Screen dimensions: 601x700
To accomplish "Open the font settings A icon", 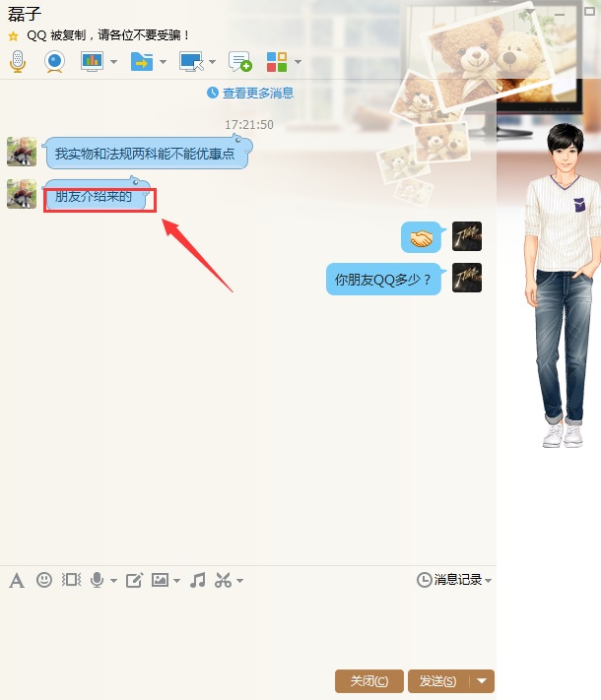I will click(17, 580).
